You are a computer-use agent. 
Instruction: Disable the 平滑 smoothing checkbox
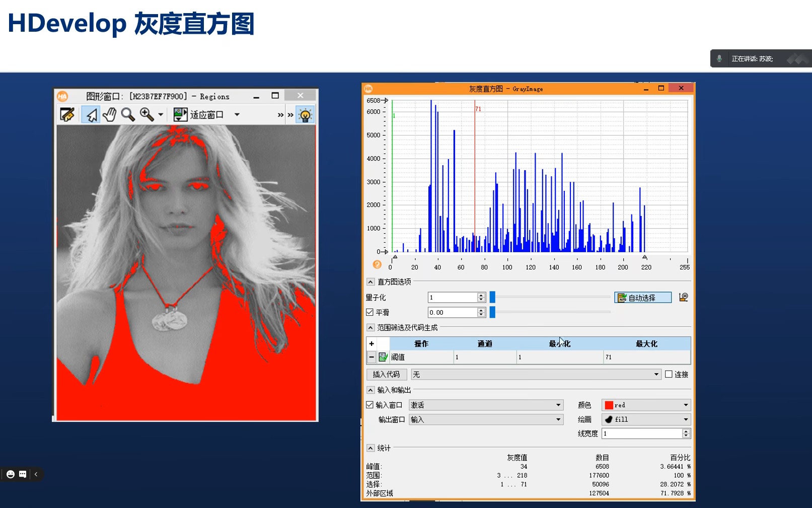coord(370,312)
